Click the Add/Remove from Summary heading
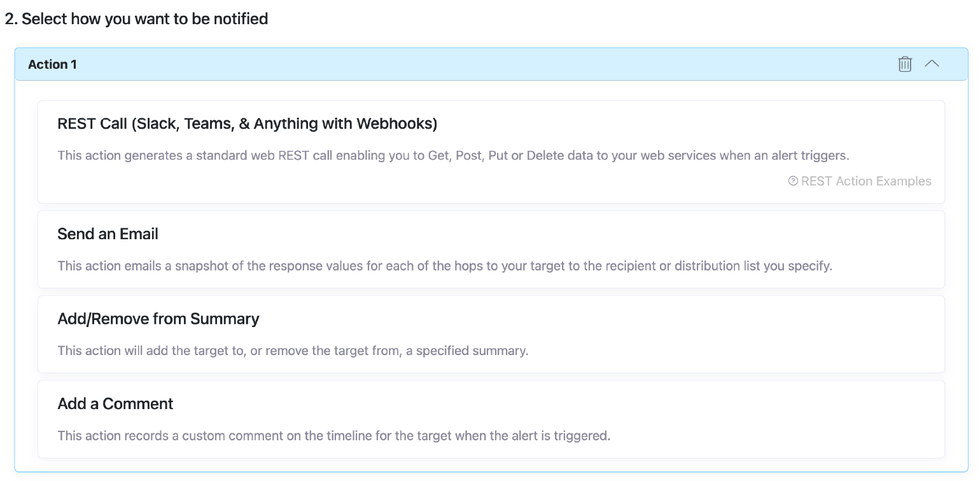Image resolution: width=980 pixels, height=481 pixels. tap(158, 318)
